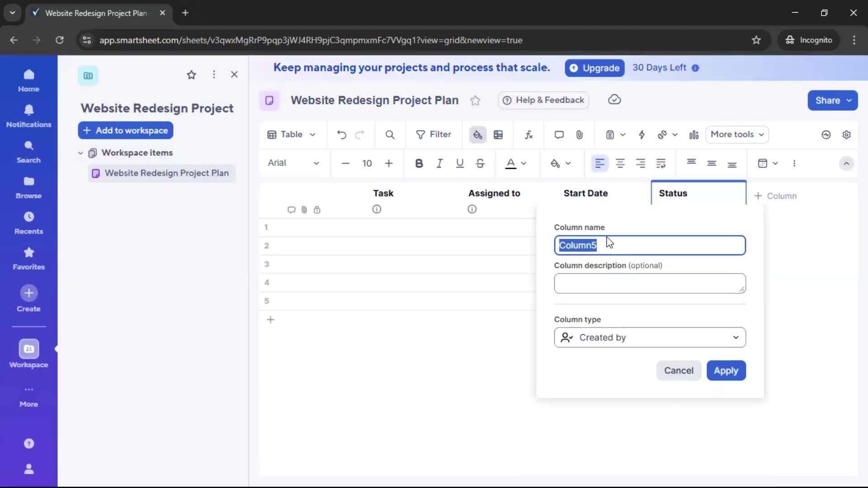Open the Table view menu

(x=291, y=134)
